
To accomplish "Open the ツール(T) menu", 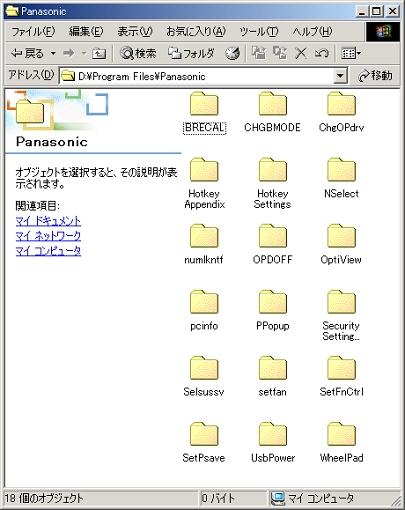I will coord(259,32).
